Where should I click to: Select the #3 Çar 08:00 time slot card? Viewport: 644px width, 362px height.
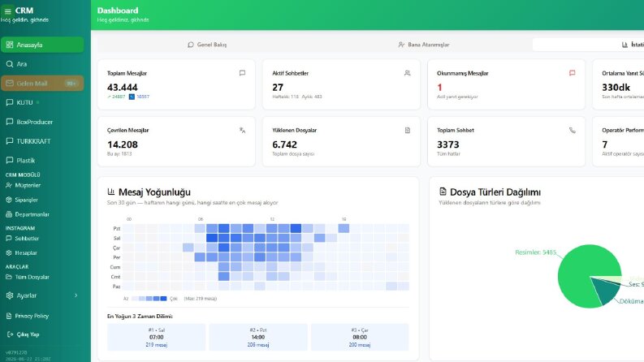[360, 337]
